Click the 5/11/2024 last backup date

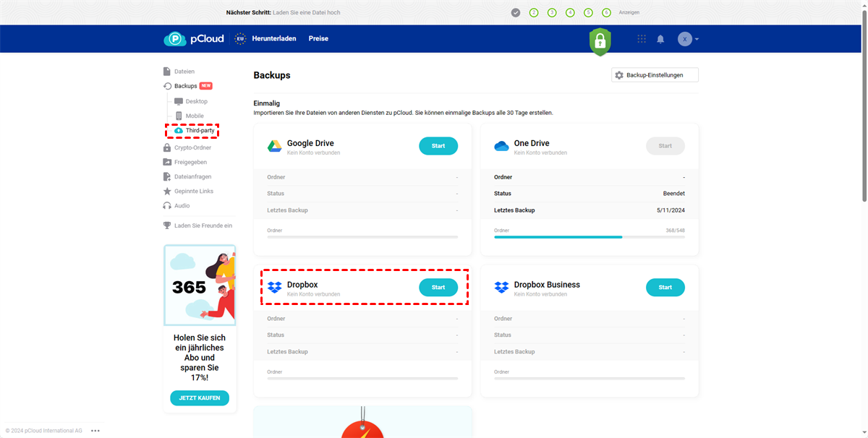[671, 210]
